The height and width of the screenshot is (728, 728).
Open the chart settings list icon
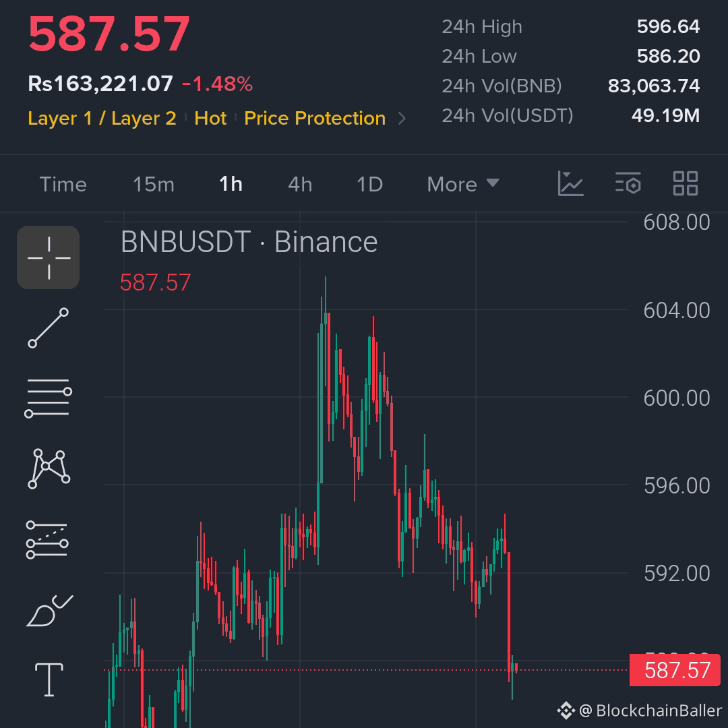(x=628, y=183)
